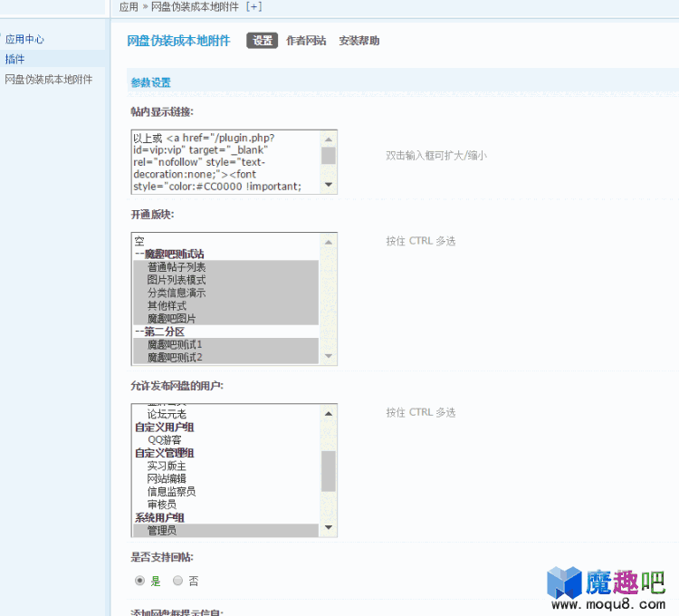Open 作者网站 tab
The width and height of the screenshot is (679, 616).
306,41
